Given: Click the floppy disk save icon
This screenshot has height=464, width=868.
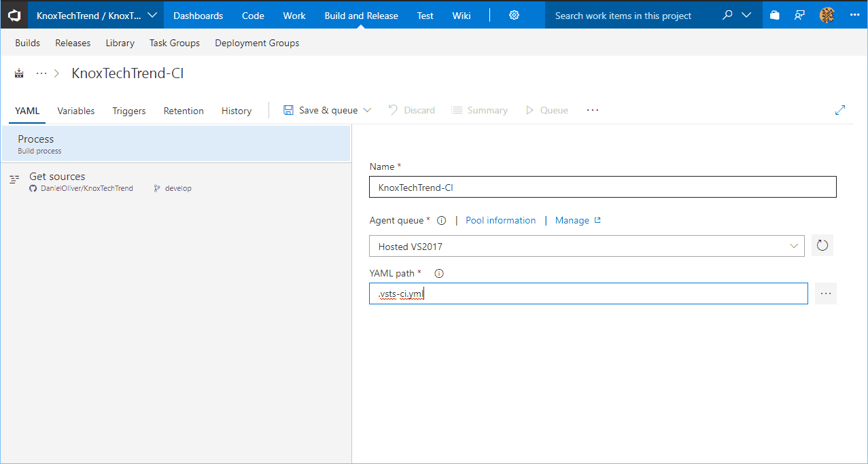Looking at the screenshot, I should [288, 110].
